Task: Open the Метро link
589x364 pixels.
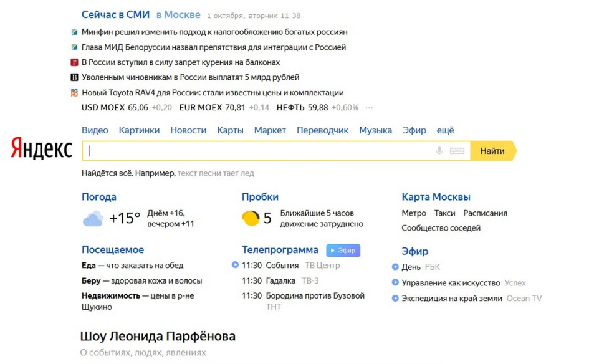Action: point(414,213)
